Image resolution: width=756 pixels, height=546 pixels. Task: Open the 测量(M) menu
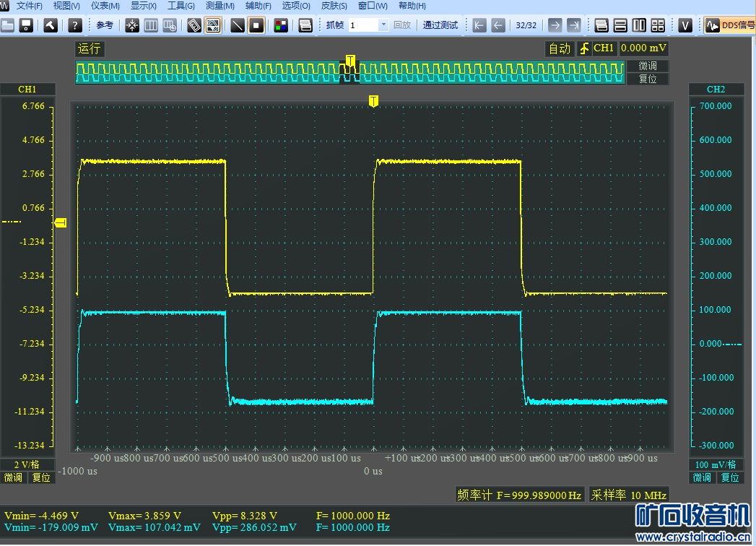point(220,6)
